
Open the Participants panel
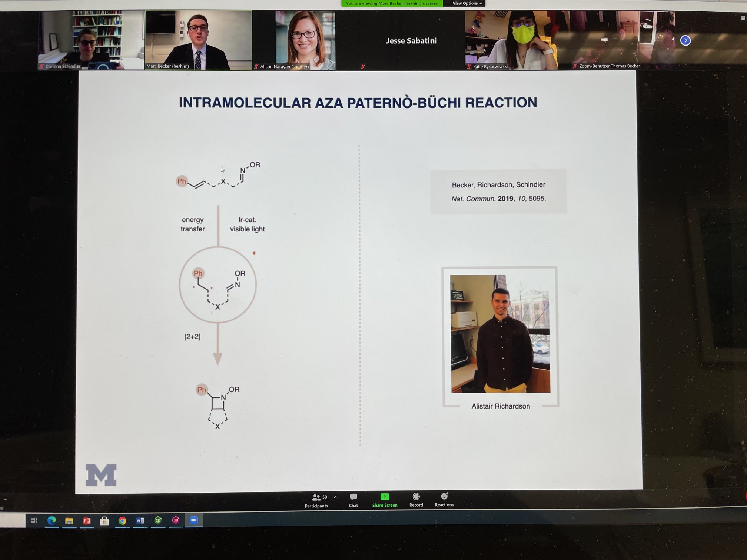(316, 500)
